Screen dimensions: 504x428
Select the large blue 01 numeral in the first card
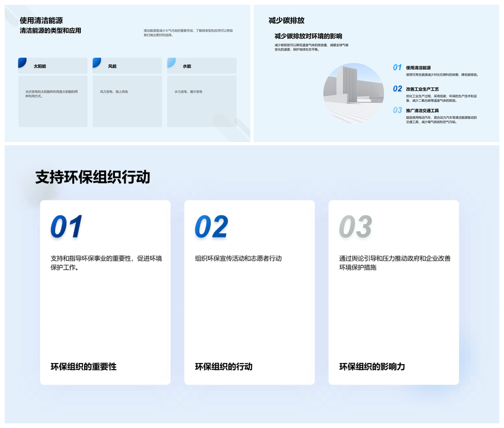(x=67, y=228)
